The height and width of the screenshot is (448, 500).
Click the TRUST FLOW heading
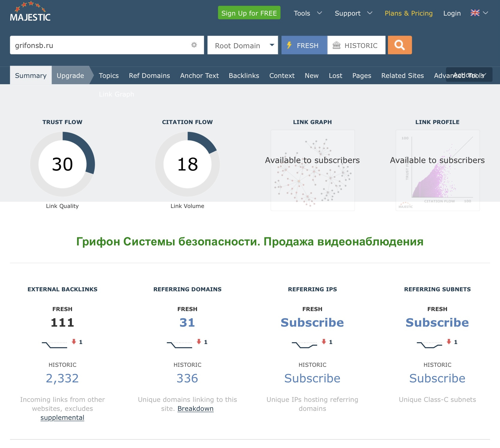pos(62,122)
